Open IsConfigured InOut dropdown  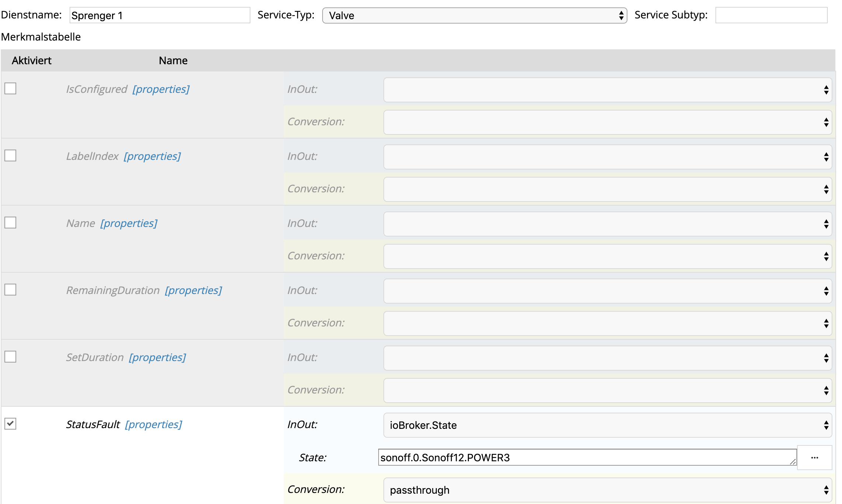pos(607,90)
